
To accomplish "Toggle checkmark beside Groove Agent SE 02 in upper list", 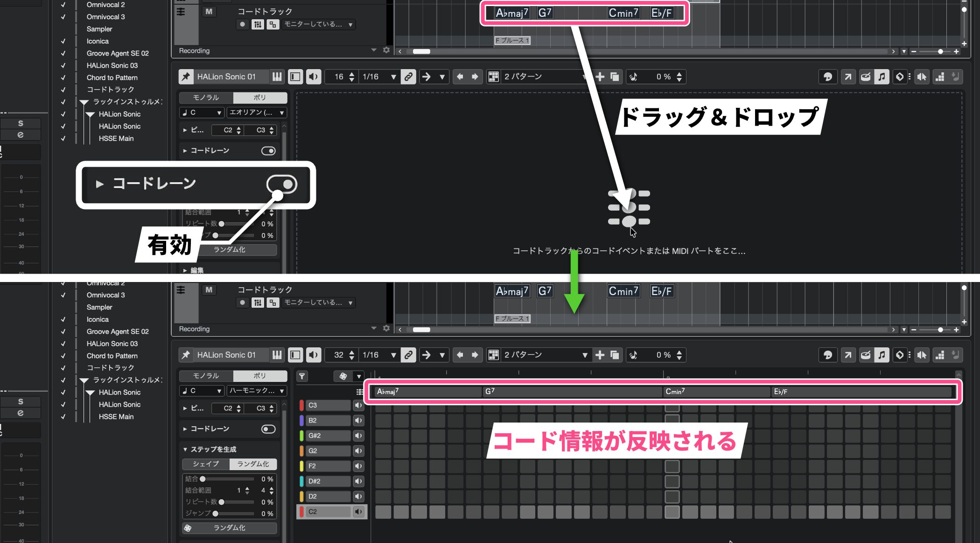I will 63,53.
